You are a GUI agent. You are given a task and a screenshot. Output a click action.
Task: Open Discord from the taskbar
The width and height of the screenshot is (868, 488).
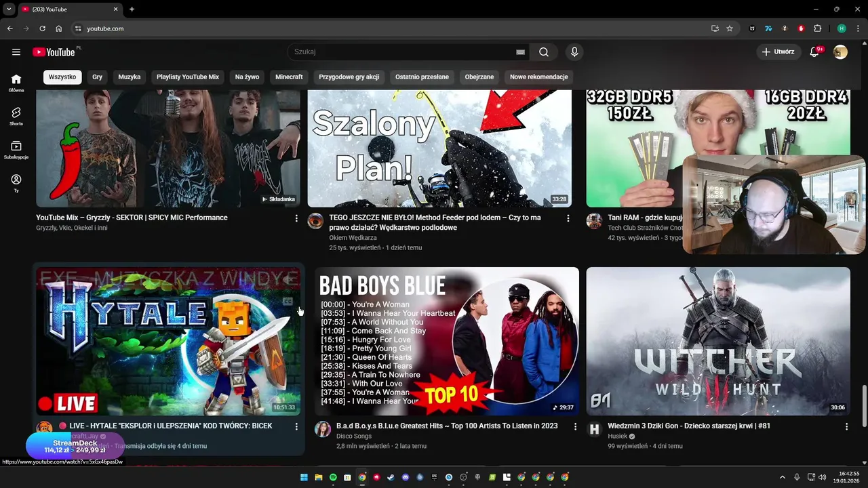click(406, 477)
